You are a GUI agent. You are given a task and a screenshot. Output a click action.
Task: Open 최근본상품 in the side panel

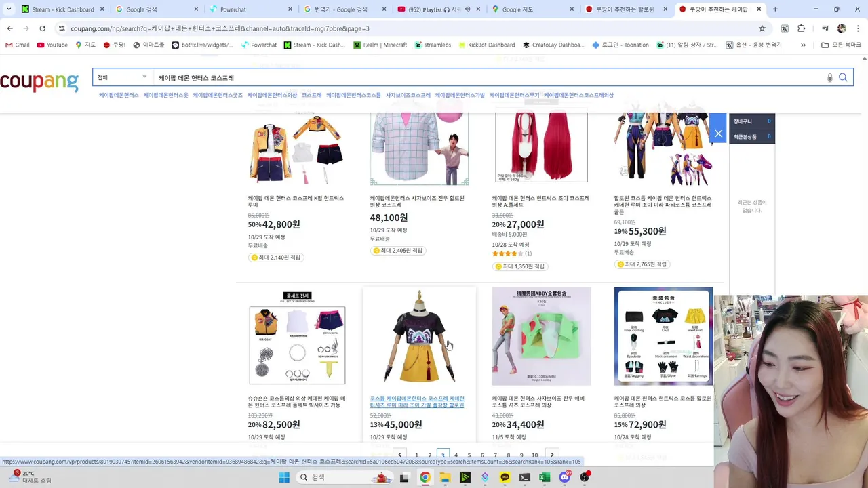[x=752, y=136]
